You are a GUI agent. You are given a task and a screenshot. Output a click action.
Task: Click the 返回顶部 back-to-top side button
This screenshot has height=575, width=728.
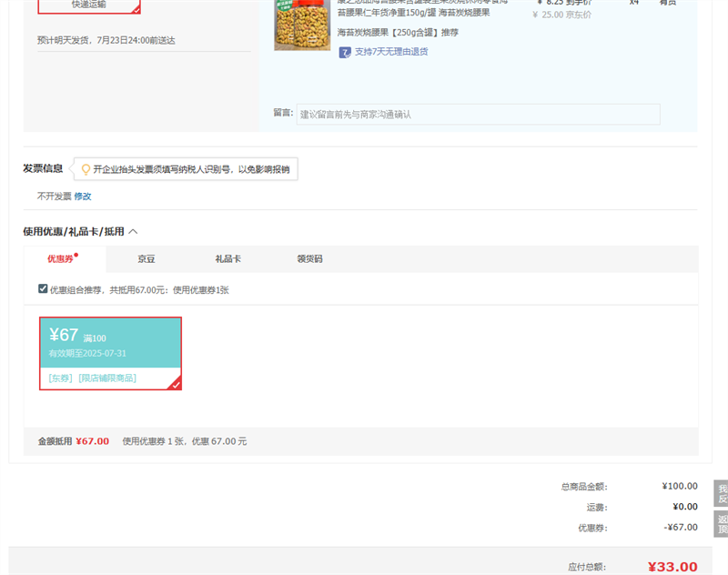point(722,524)
